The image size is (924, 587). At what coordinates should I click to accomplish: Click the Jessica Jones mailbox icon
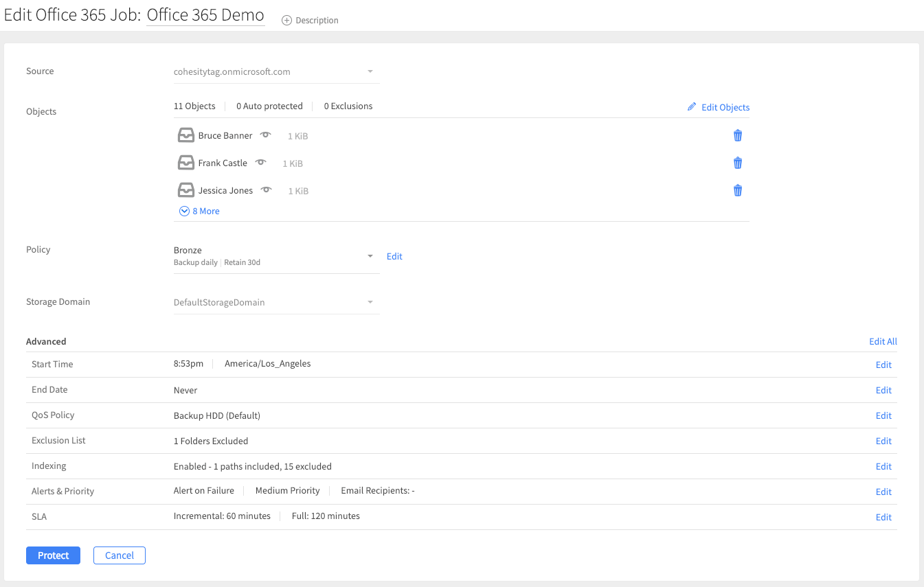pyautogui.click(x=185, y=190)
